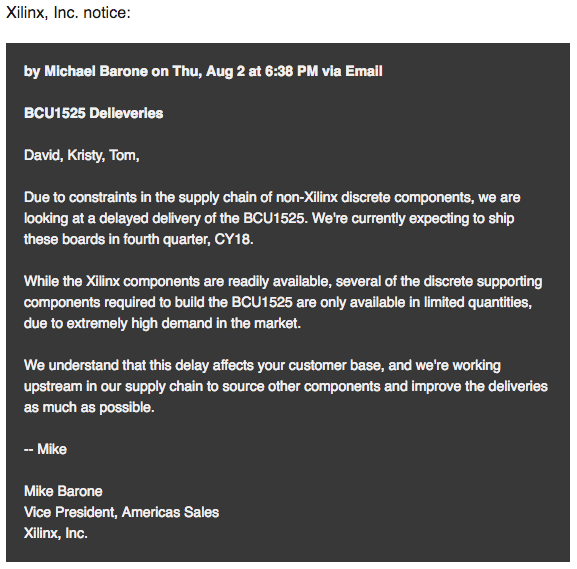Viewport: 577px width, 569px height.
Task: Click the line starting 'While the Xilinx components'
Action: (x=283, y=282)
